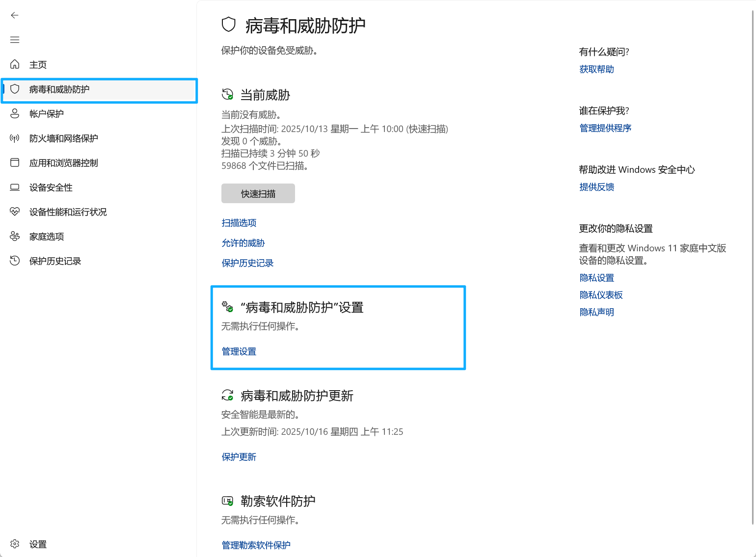The image size is (756, 557).
Task: Select 设备安全性 in sidebar
Action: coord(51,187)
